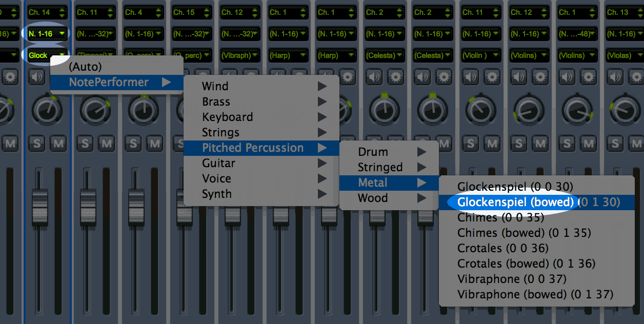Viewport: 644px width, 324px height.
Task: Open the Synth submenu
Action: [x=261, y=194]
